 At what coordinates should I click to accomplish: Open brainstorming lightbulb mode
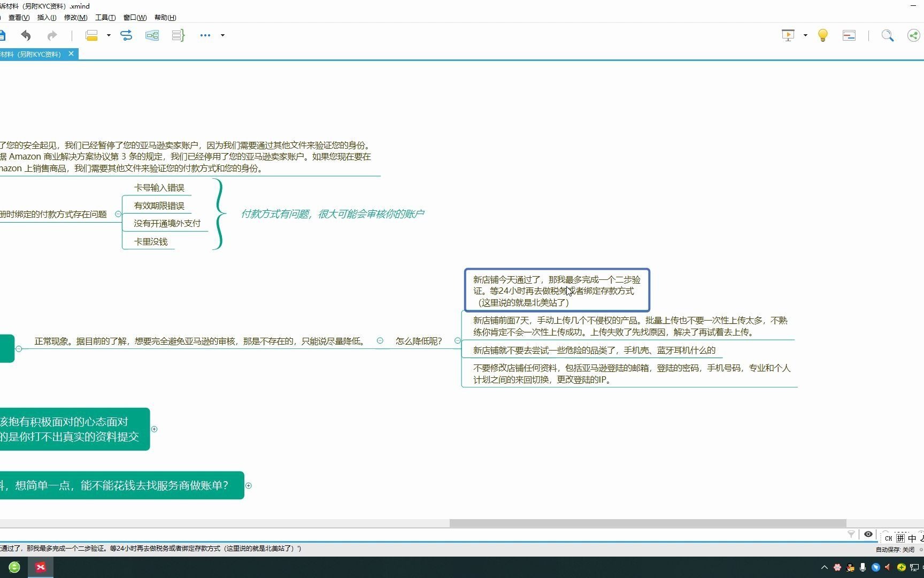823,35
